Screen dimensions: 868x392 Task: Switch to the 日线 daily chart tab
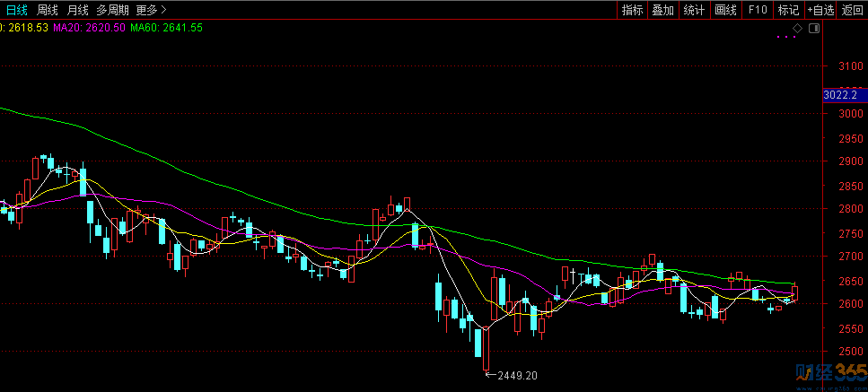coord(16,10)
